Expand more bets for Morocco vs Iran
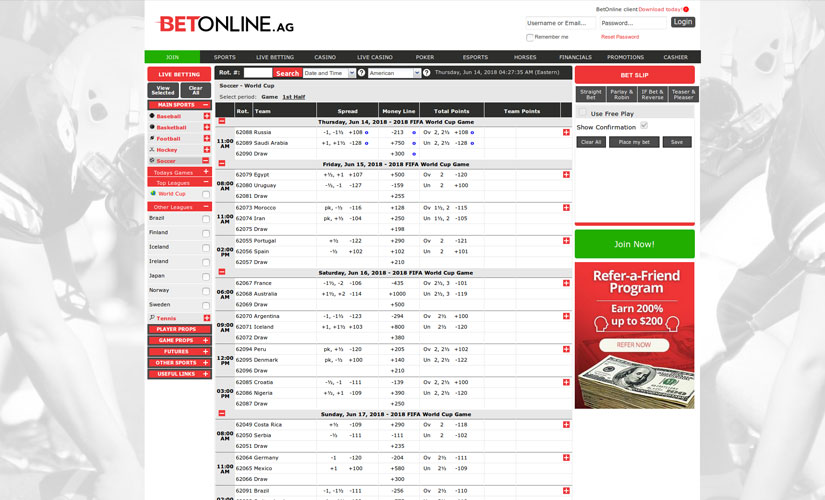 pyautogui.click(x=566, y=207)
